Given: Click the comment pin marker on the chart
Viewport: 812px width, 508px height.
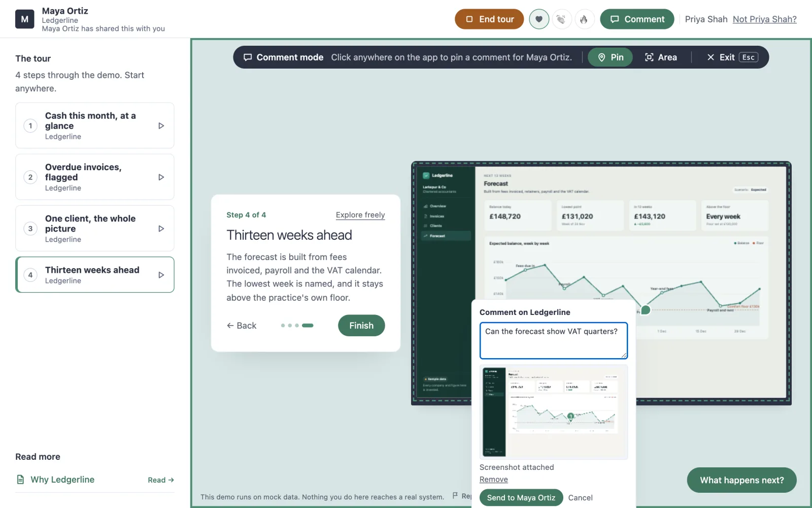Looking at the screenshot, I should point(646,309).
